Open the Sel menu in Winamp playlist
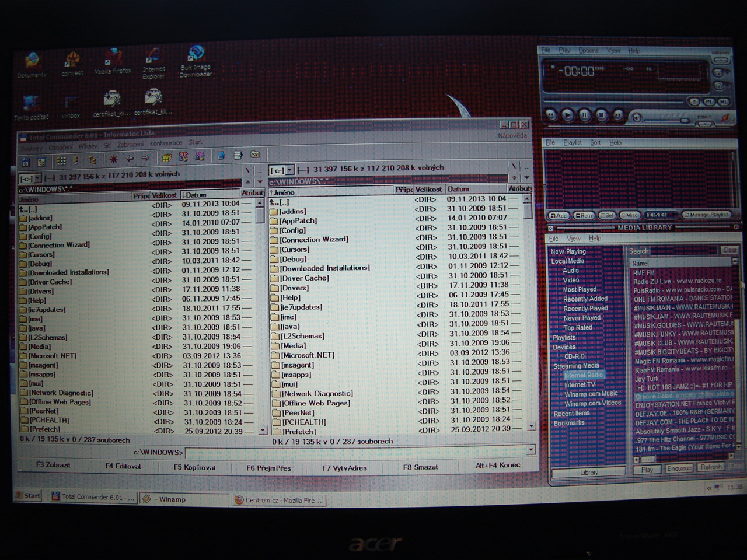 click(x=607, y=215)
